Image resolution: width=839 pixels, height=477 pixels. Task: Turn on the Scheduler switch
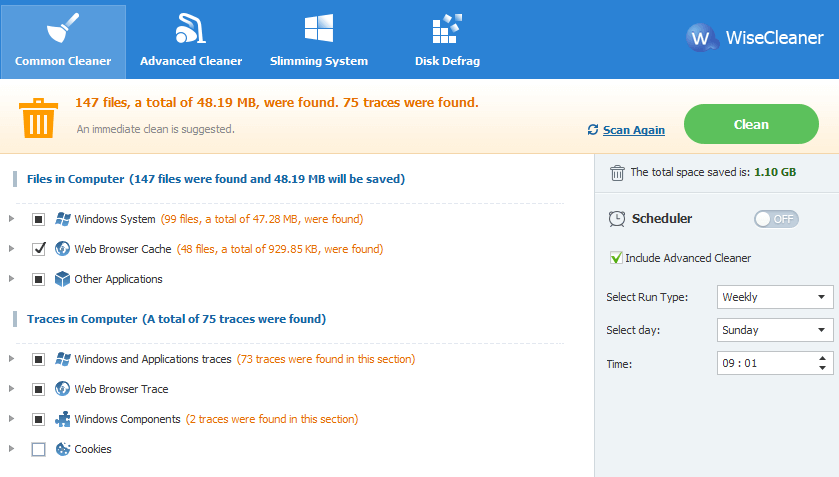coord(776,219)
